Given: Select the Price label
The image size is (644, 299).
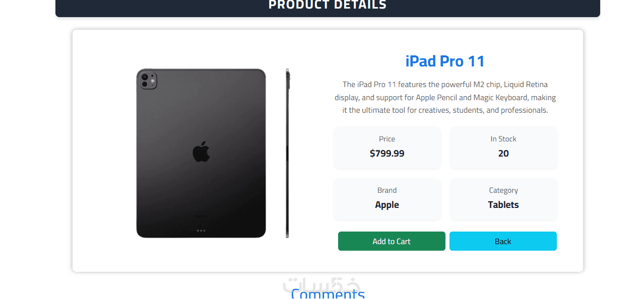Looking at the screenshot, I should 387,139.
